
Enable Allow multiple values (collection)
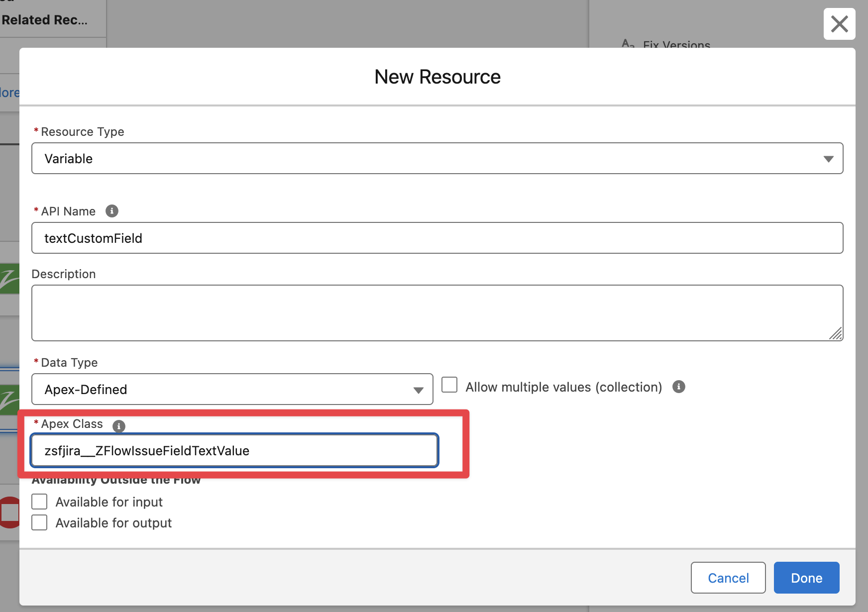pos(449,385)
